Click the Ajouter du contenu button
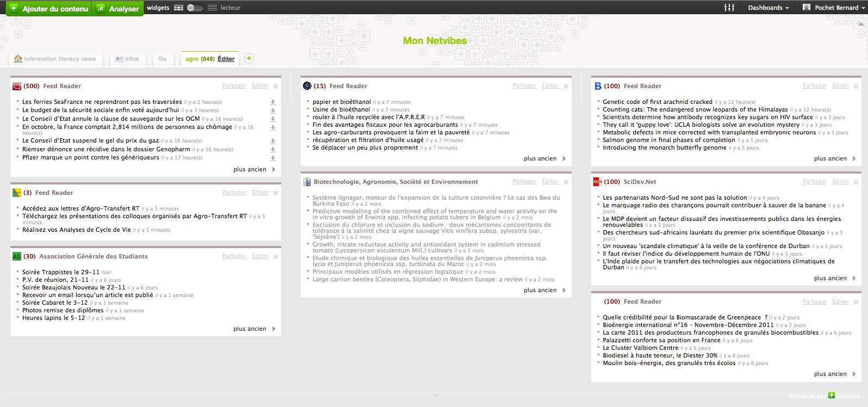Image resolution: width=868 pixels, height=407 pixels. point(49,8)
